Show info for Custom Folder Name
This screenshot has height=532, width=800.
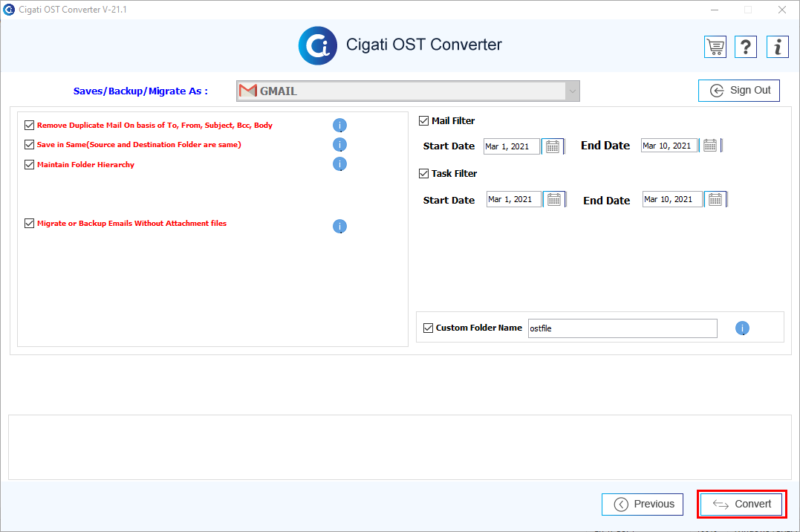742,328
